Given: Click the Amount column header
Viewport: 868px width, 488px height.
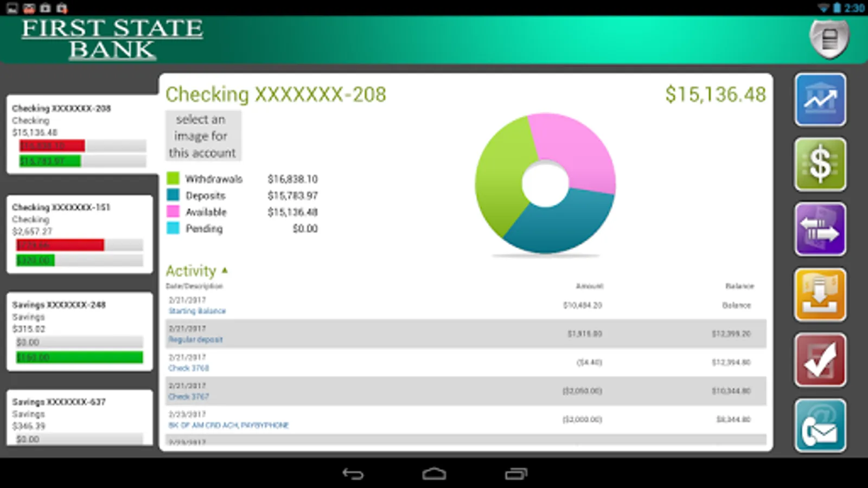Looking at the screenshot, I should [x=589, y=286].
